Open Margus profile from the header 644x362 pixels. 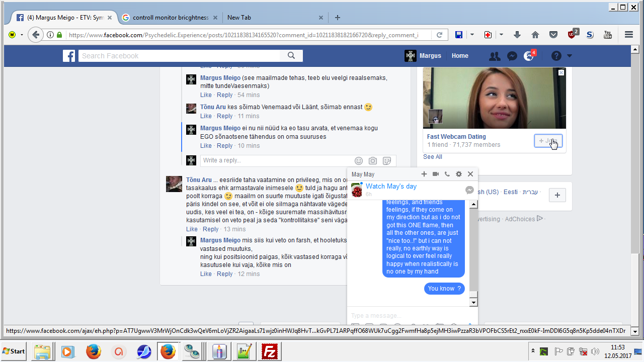(x=423, y=56)
